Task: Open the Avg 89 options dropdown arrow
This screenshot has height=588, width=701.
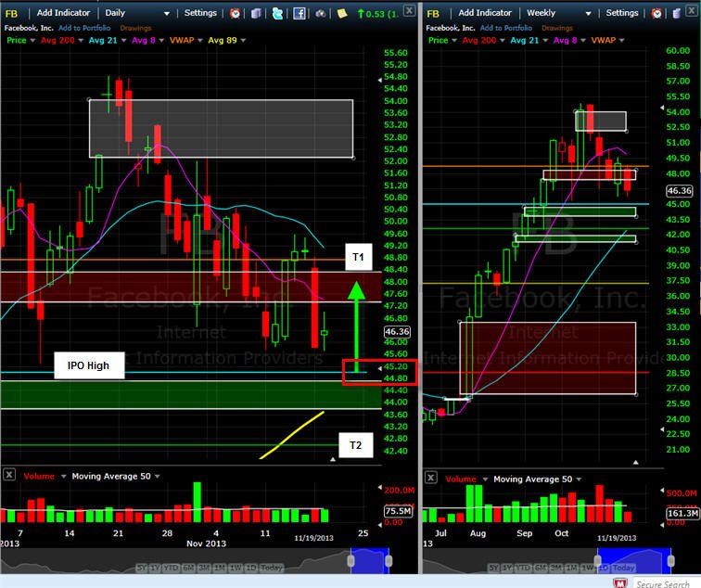Action: coord(243,40)
